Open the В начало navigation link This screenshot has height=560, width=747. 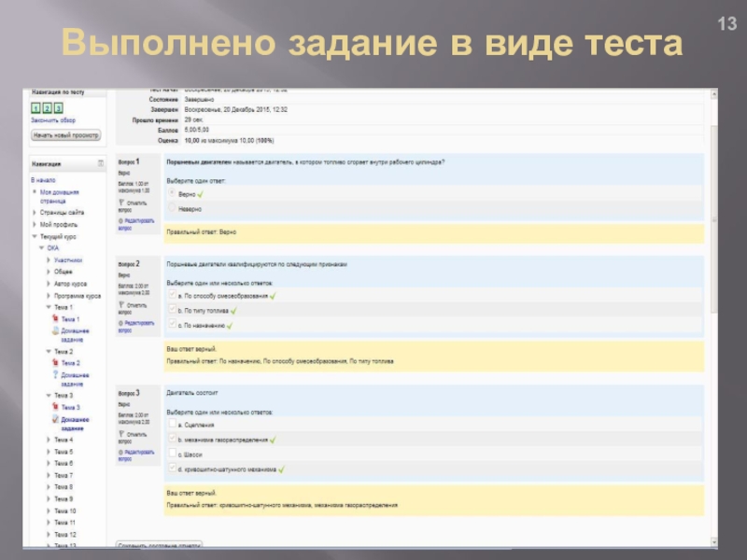pyautogui.click(x=43, y=178)
